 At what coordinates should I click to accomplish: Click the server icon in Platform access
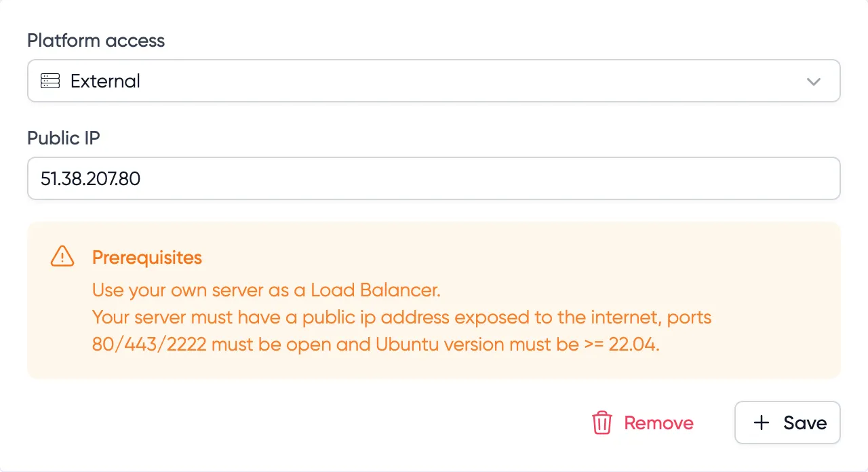coord(50,81)
